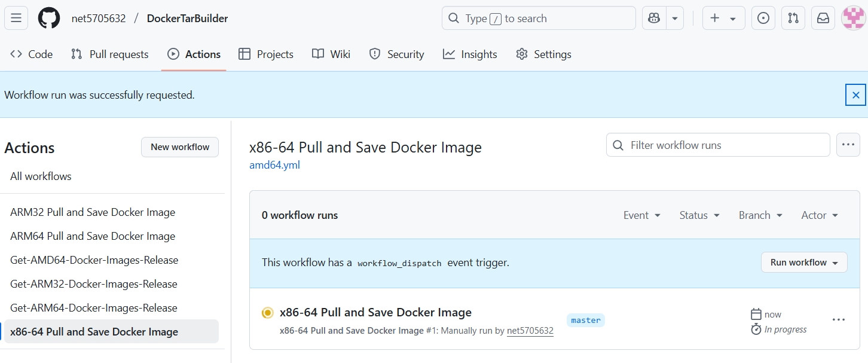Click the GitHub logo icon
Viewport: 868px width, 363px height.
(x=49, y=19)
